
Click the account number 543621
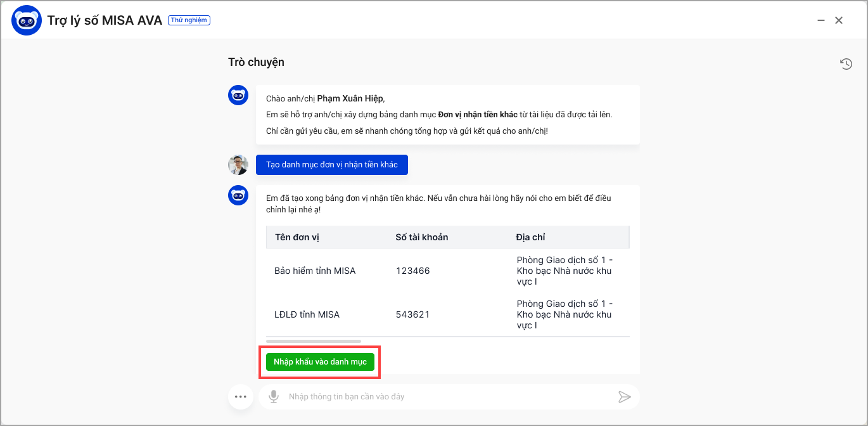coord(412,314)
